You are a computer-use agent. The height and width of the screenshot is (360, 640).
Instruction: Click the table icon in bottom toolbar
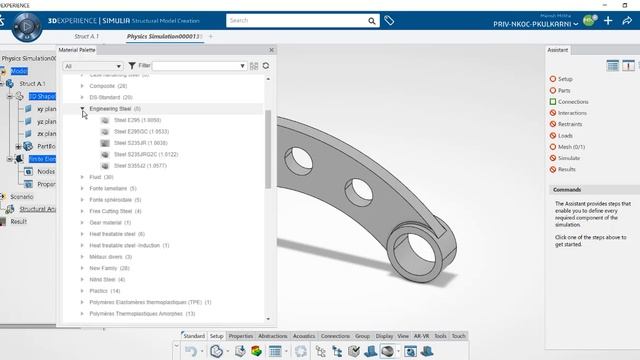[276, 351]
